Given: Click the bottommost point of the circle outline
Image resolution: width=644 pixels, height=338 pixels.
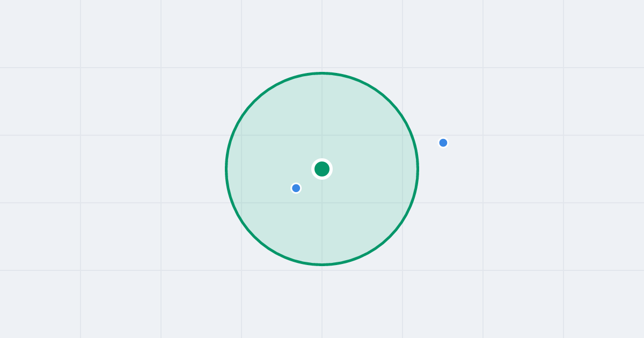Looking at the screenshot, I should pos(322,264).
